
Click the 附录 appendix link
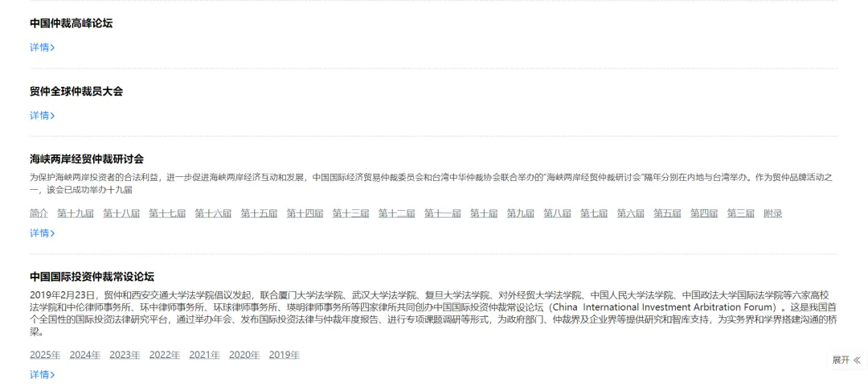point(773,213)
